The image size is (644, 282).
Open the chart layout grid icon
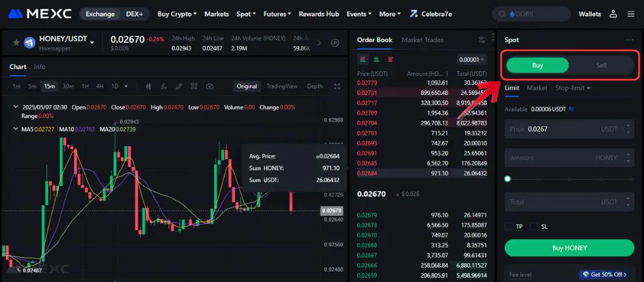point(195,87)
